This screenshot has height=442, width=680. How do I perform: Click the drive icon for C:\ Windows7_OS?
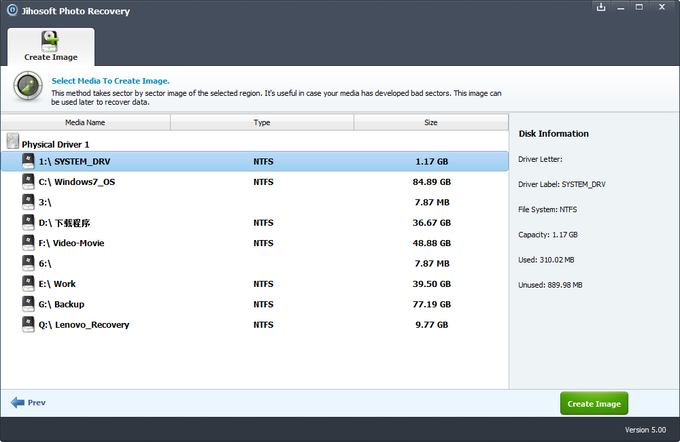click(x=28, y=182)
